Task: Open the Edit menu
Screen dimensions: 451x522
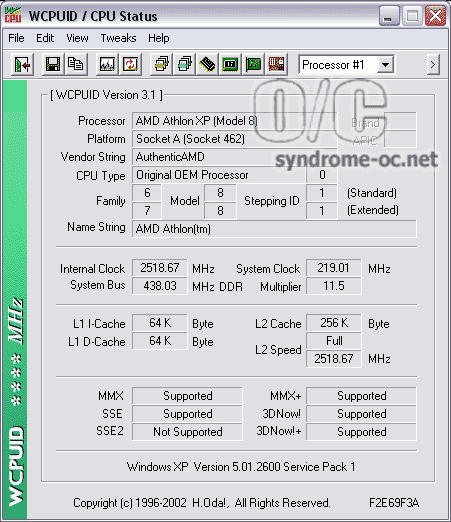Action: 45,38
